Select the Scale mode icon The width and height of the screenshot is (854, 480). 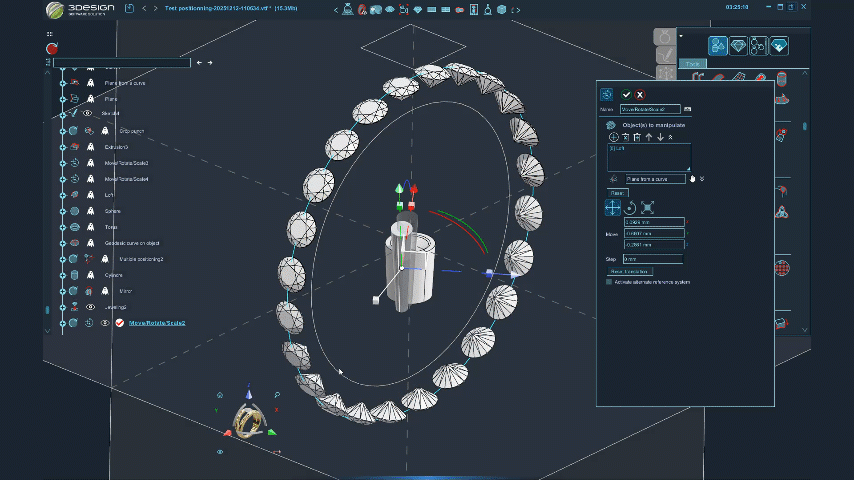[648, 207]
